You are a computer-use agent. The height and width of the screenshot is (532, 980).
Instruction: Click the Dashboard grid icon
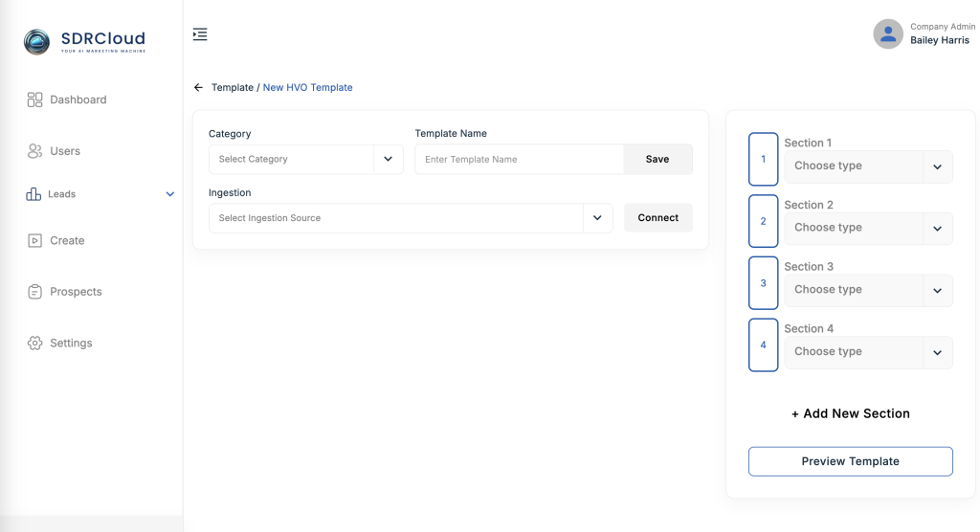tap(35, 100)
